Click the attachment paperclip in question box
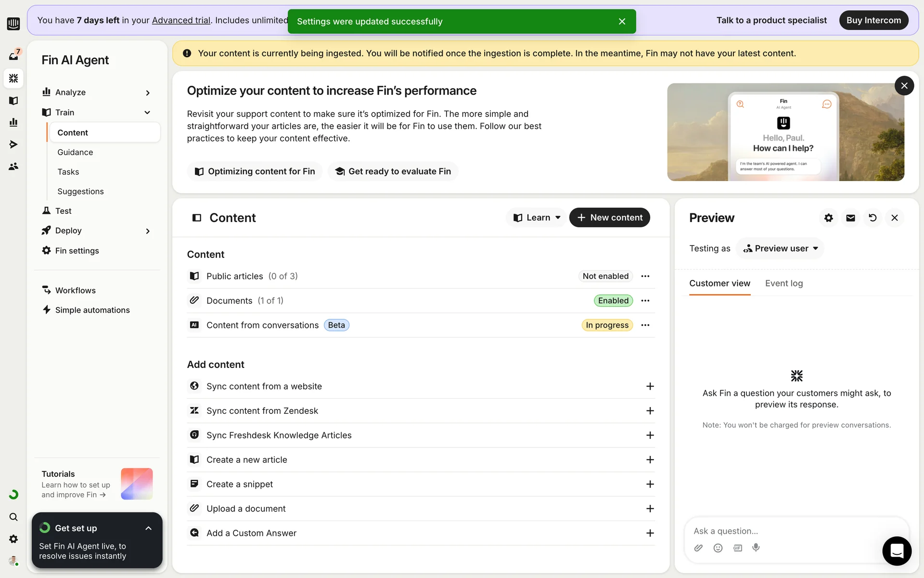Image resolution: width=924 pixels, height=578 pixels. click(698, 548)
